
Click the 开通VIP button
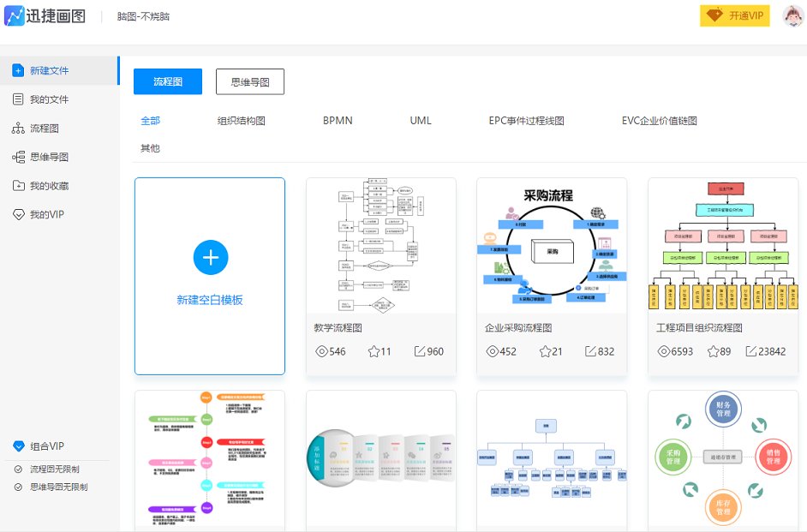(x=734, y=15)
